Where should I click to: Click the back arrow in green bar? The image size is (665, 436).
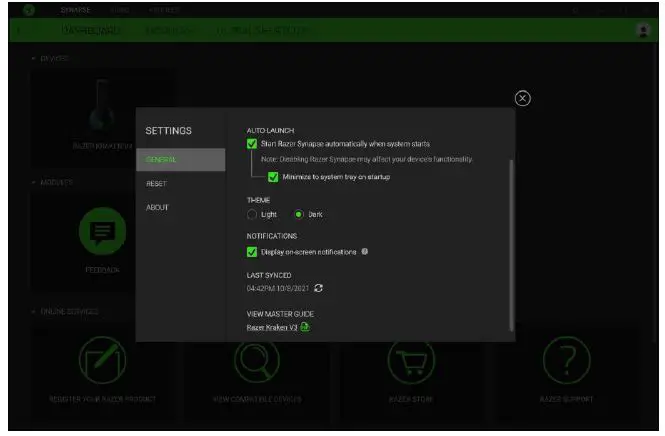coord(19,30)
